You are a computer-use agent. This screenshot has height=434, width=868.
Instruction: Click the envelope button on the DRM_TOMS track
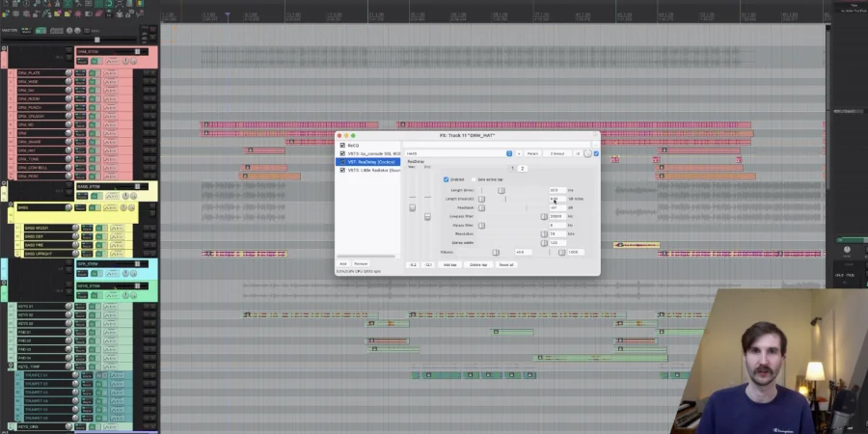(111, 159)
